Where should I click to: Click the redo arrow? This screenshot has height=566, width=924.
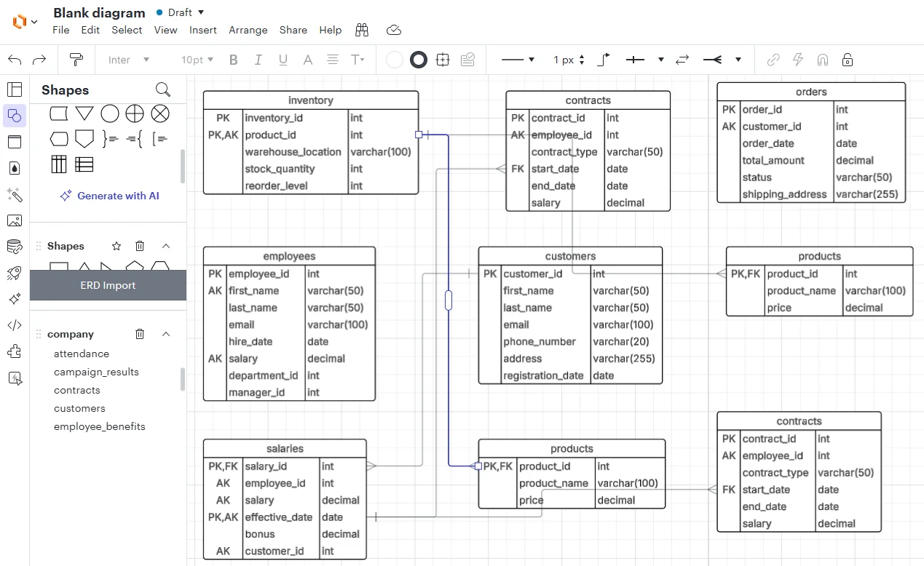tap(40, 60)
